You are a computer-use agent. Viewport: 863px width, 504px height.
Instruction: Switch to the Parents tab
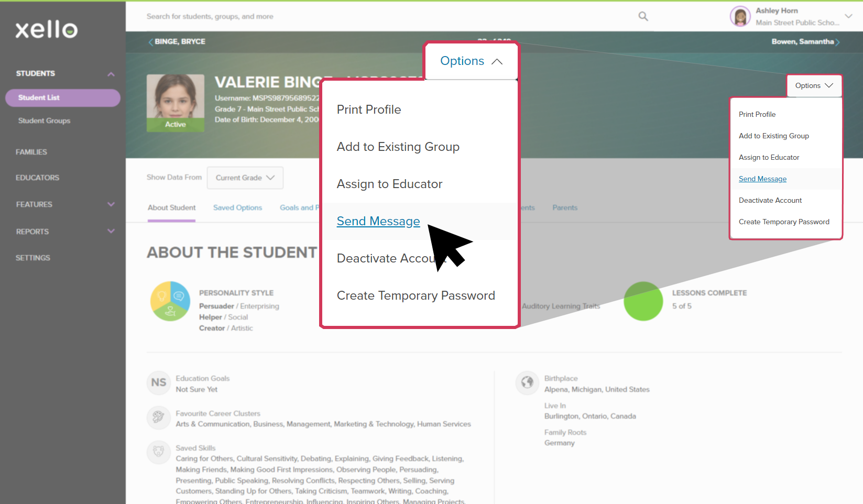point(565,208)
